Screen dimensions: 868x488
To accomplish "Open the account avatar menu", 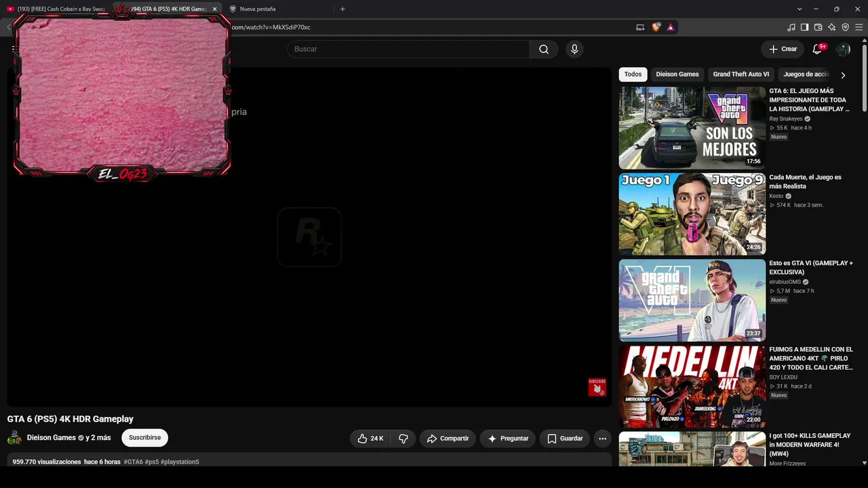I will (843, 49).
